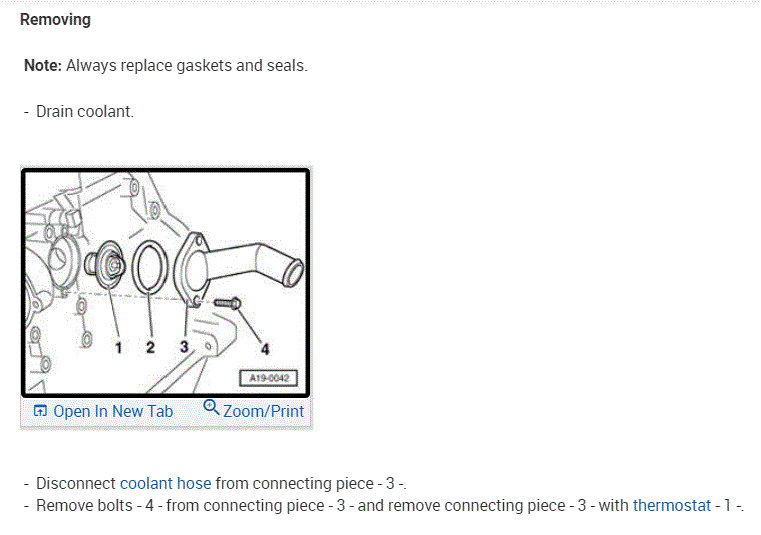The height and width of the screenshot is (535, 761).
Task: Click the Zoom/Print magnifier icon
Action: click(211, 407)
